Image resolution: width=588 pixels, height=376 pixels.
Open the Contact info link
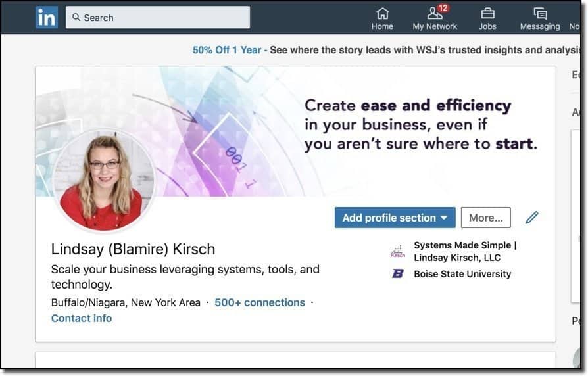tap(82, 318)
